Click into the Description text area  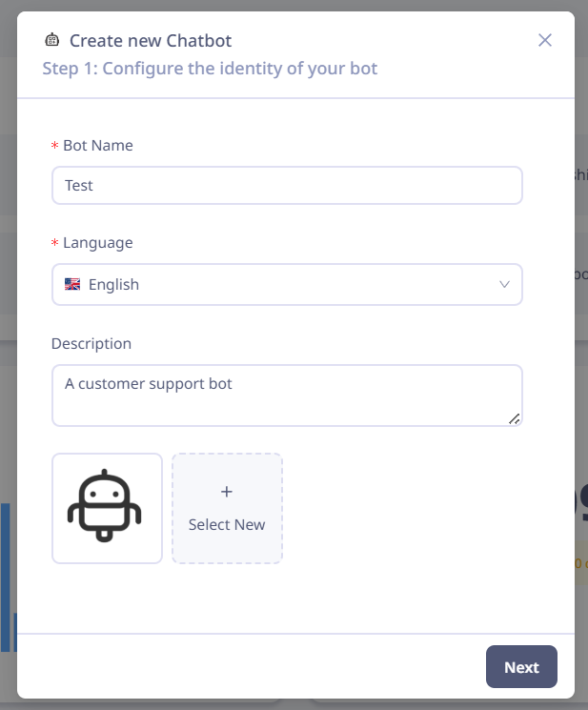point(287,396)
